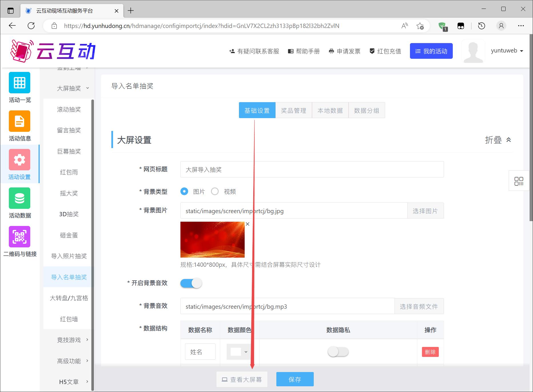Select the 视频 background type radio
Screen dimensions: 533x392
[215, 191]
